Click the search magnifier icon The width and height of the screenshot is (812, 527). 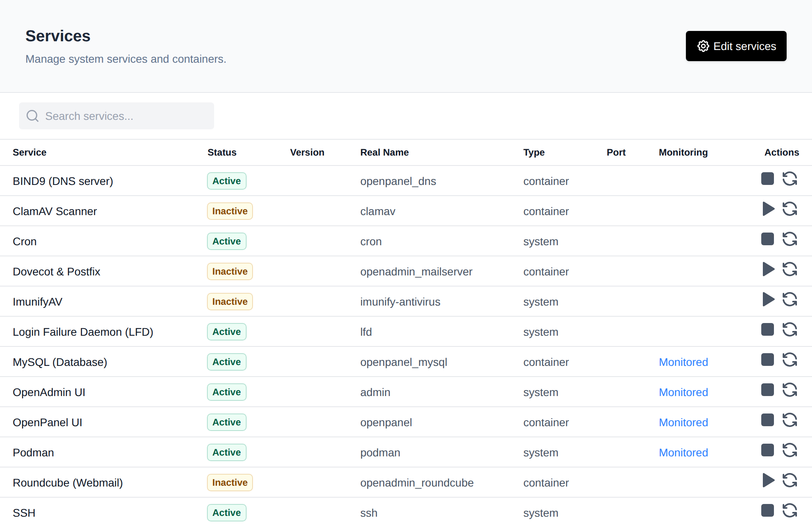tap(33, 116)
